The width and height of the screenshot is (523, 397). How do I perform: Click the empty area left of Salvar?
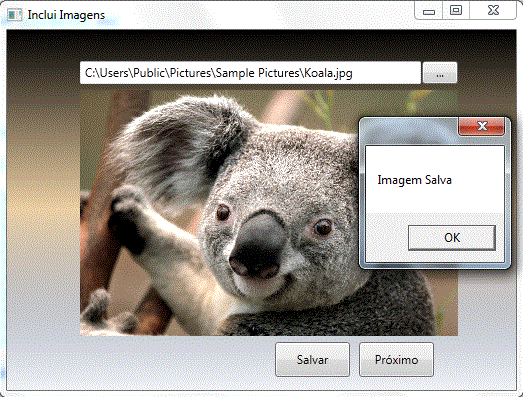[x=140, y=360]
